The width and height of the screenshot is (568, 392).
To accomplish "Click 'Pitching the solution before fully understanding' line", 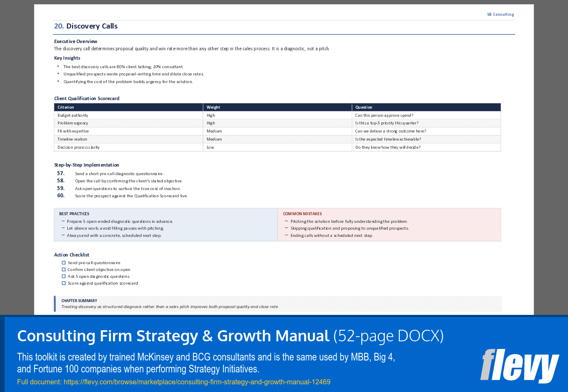I will [349, 222].
